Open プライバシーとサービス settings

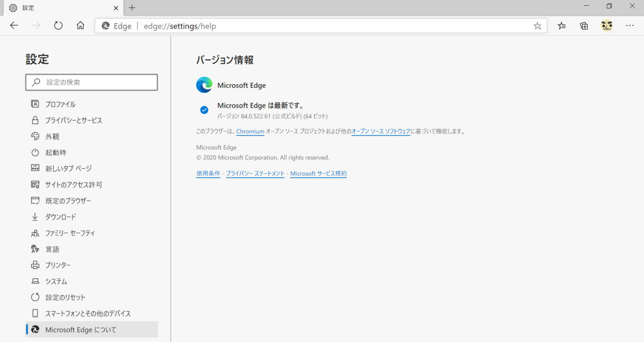92,120
